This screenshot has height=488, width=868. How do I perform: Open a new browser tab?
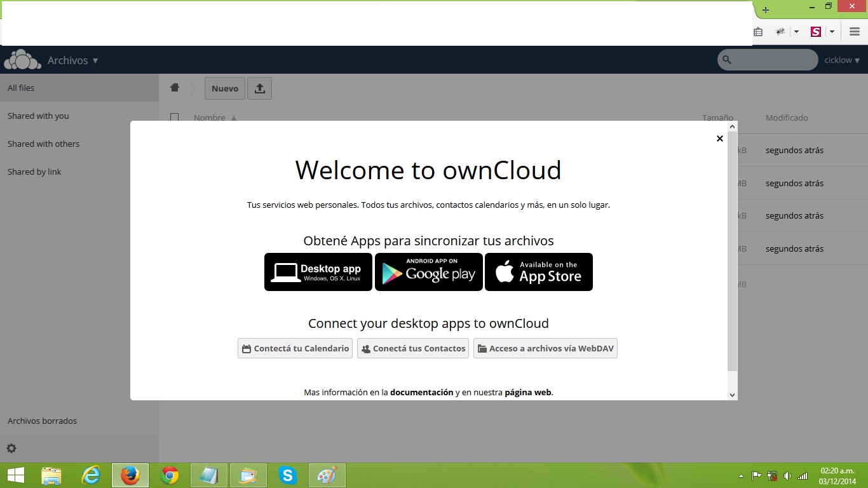point(766,10)
